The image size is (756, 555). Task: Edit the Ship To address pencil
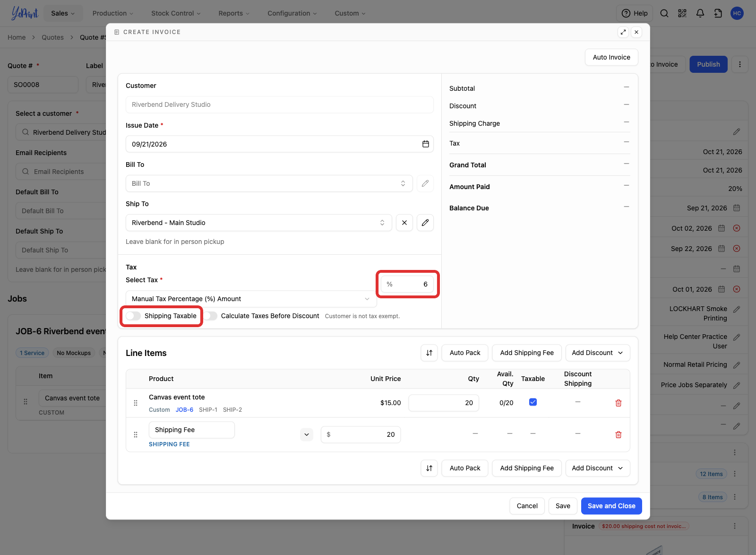(x=425, y=223)
